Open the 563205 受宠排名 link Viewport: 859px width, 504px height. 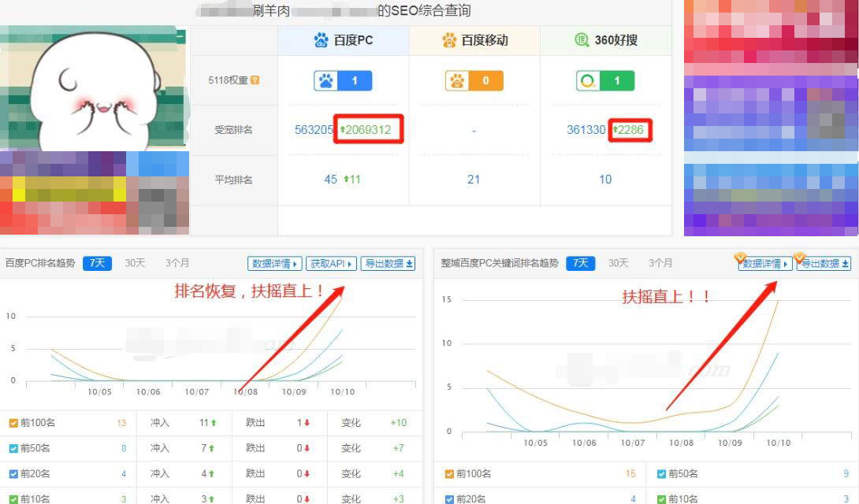point(313,130)
